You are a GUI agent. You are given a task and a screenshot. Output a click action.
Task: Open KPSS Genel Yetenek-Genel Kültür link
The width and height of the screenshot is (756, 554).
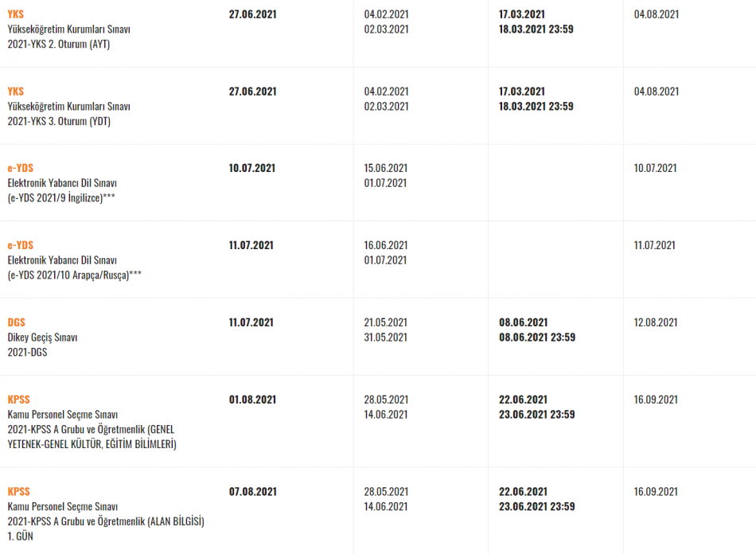pos(19,400)
